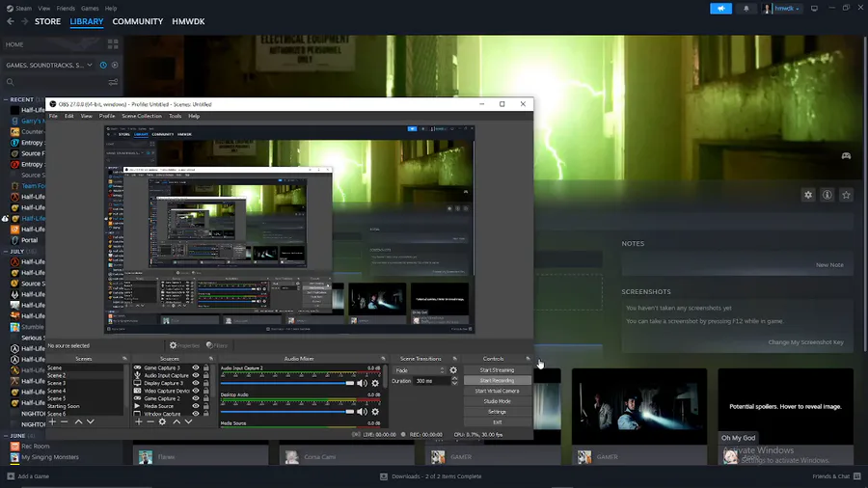Go to Steam COMMUNITY tab

click(x=137, y=21)
